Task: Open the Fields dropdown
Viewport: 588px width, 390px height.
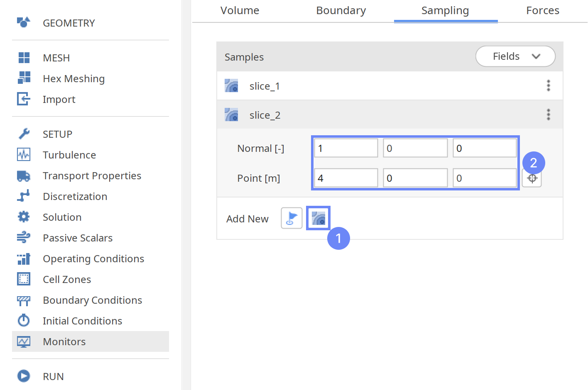Action: coord(515,56)
